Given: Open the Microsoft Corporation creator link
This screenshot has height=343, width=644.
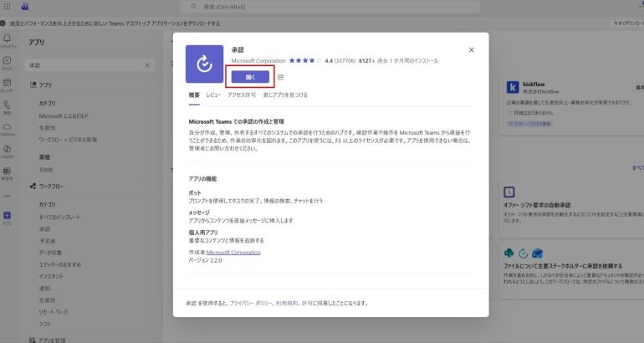Looking at the screenshot, I should [x=233, y=252].
